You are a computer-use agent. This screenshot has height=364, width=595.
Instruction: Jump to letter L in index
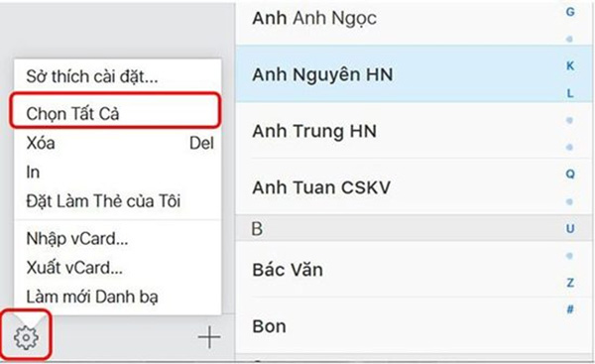(570, 93)
